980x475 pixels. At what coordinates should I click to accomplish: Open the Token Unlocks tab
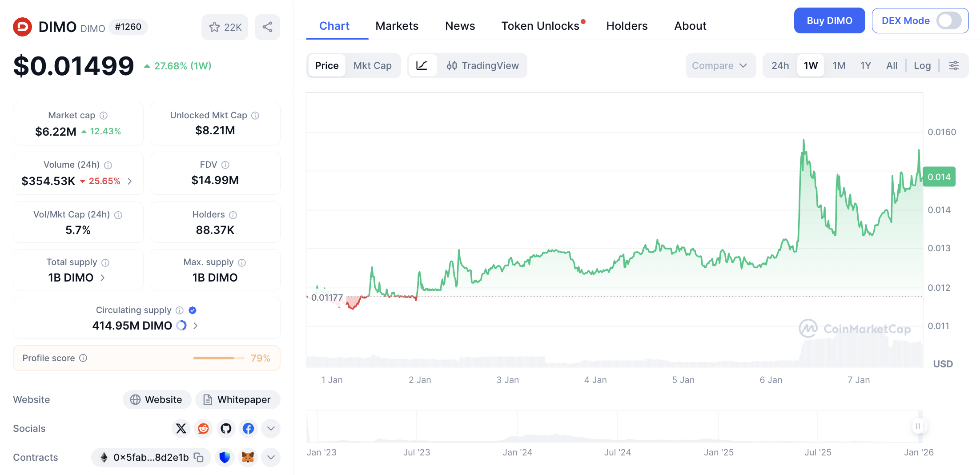(540, 26)
